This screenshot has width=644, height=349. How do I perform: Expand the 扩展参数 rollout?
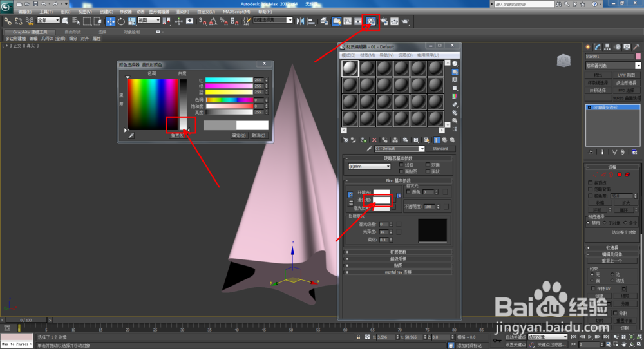click(x=398, y=252)
